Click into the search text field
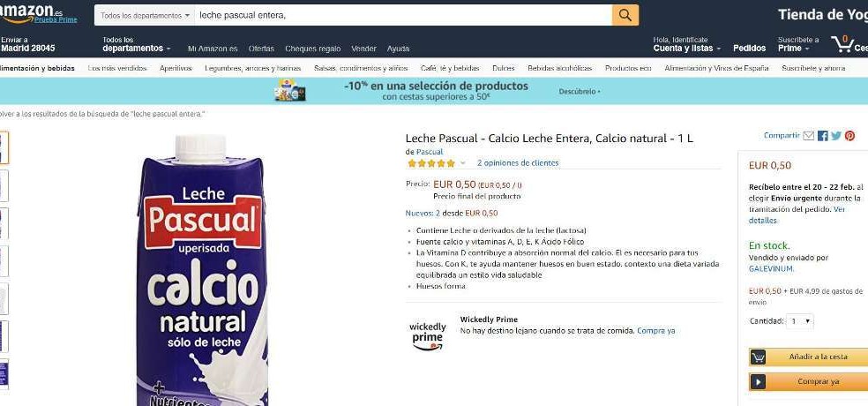 (403, 16)
